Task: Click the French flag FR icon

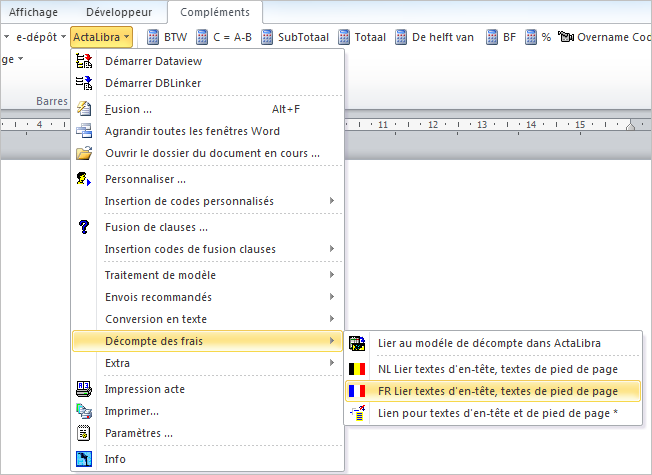Action: [x=357, y=391]
